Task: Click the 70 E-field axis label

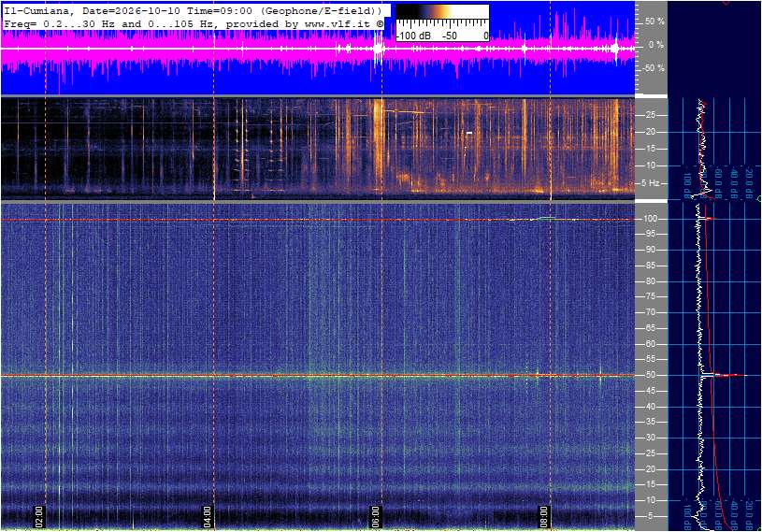Action: coord(650,312)
